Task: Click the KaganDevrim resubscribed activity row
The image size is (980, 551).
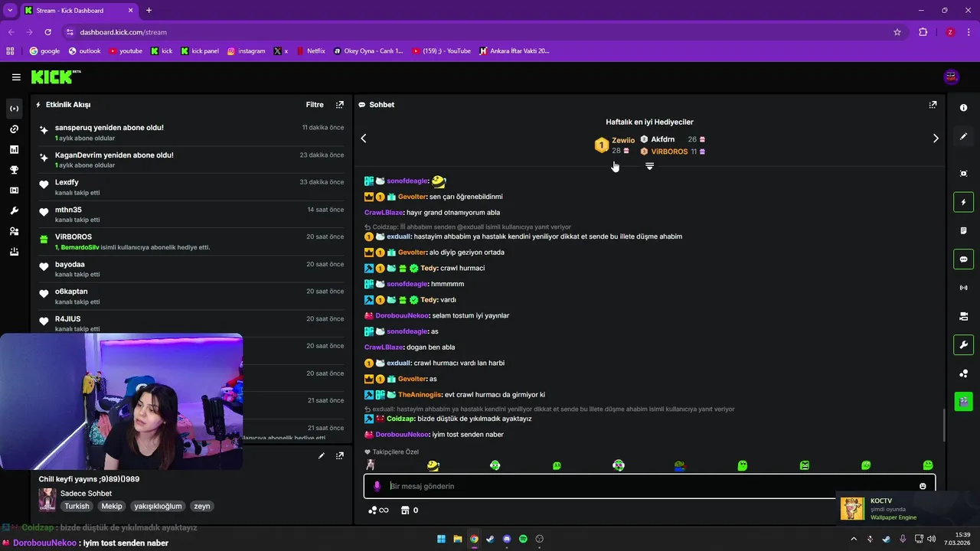Action: point(191,160)
